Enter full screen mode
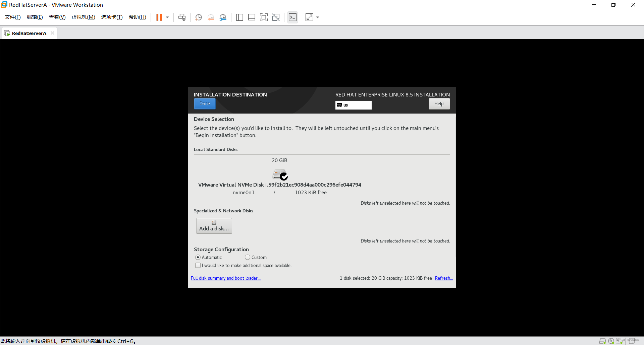Viewport: 644px width, 345px height. click(264, 17)
